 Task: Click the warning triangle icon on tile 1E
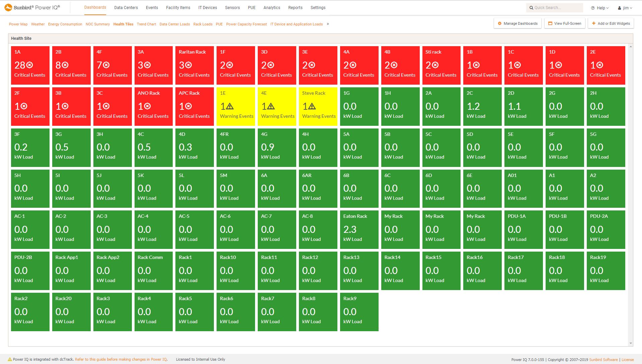pyautogui.click(x=230, y=106)
